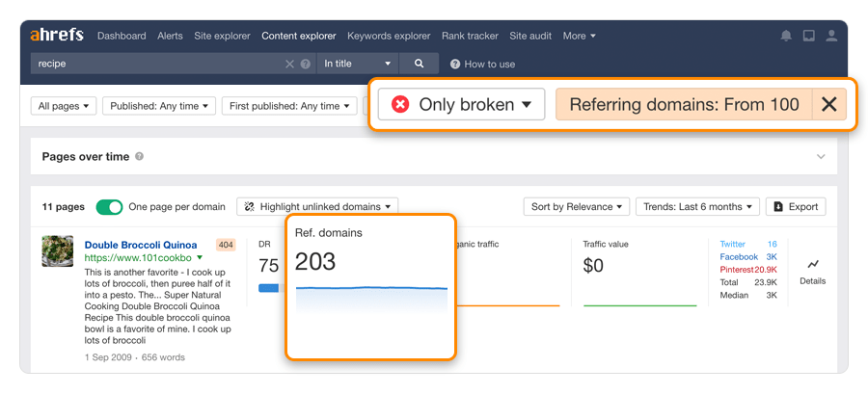Viewport: 868px width, 394px height.
Task: Open the All pages dropdown
Action: click(64, 106)
